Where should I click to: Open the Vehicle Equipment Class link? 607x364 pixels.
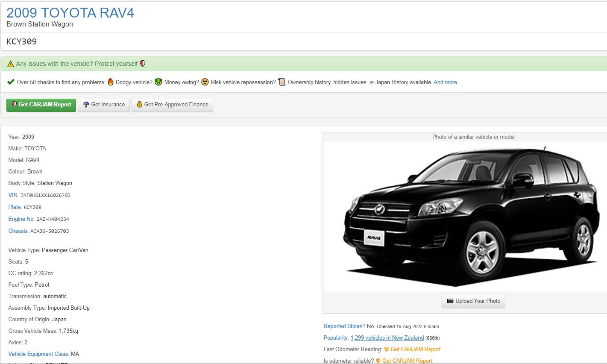[38, 354]
